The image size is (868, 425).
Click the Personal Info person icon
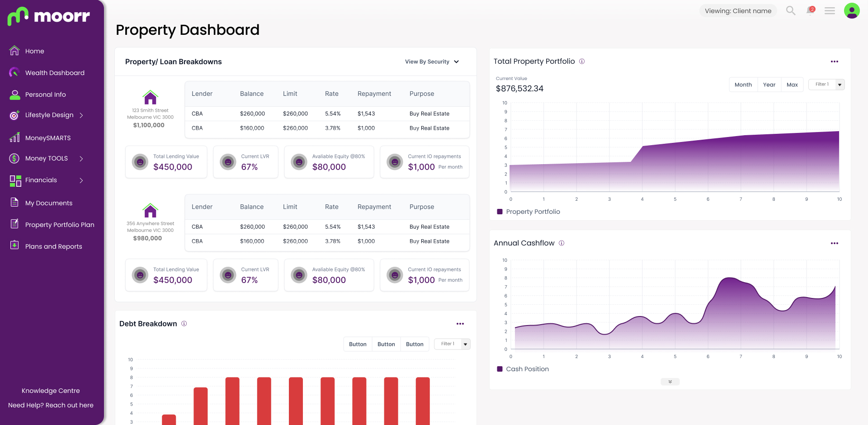(15, 94)
